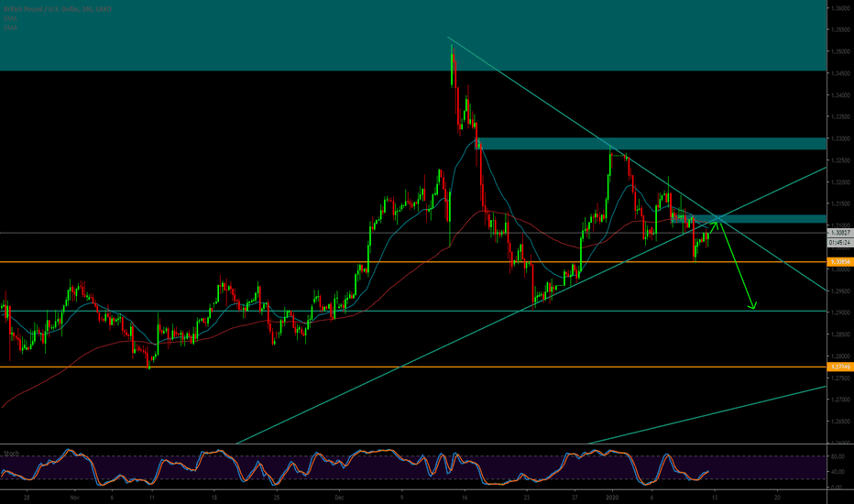
Task: Select the upper EMA indicator legend label
Action: tap(9, 18)
